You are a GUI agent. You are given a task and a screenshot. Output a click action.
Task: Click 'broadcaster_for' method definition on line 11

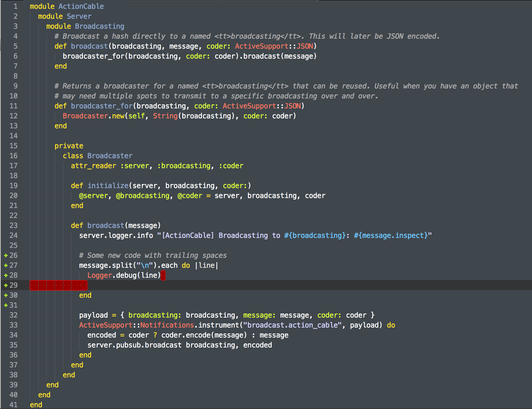pos(102,106)
